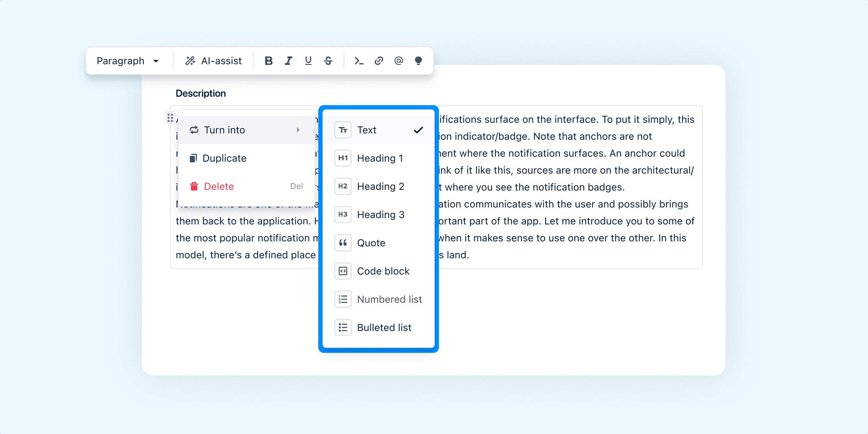
Task: Open the Turn into submenu
Action: tap(246, 130)
